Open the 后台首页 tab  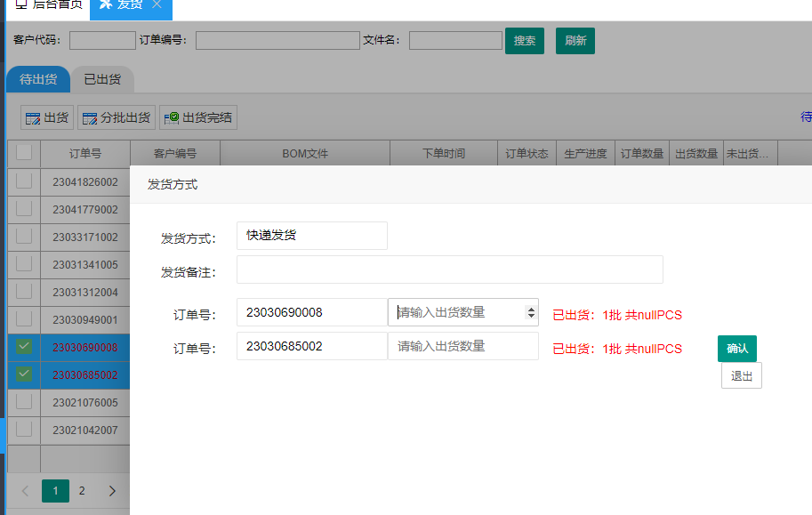click(x=49, y=4)
